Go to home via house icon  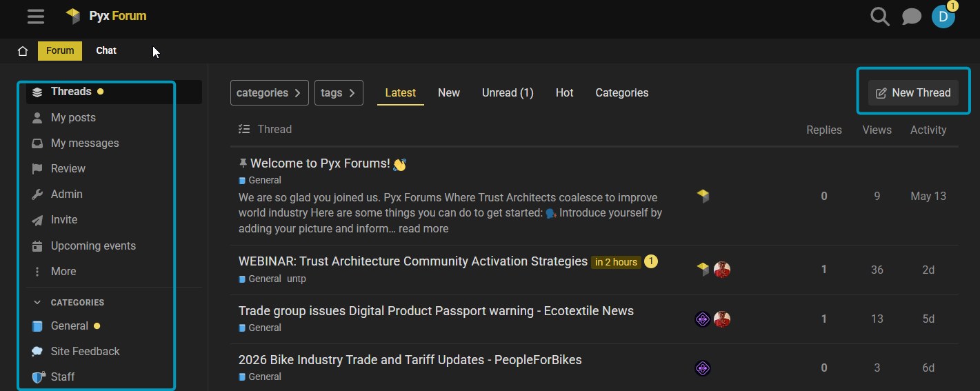[23, 50]
